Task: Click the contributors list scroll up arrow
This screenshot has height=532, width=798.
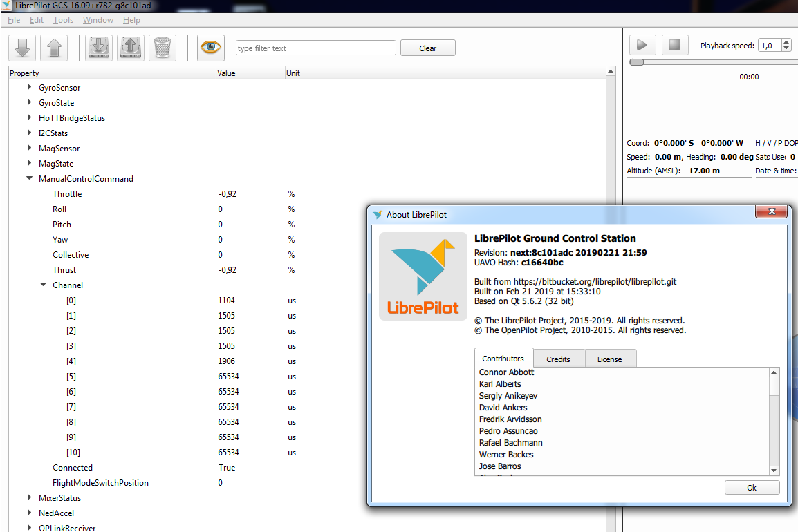Action: click(x=774, y=372)
